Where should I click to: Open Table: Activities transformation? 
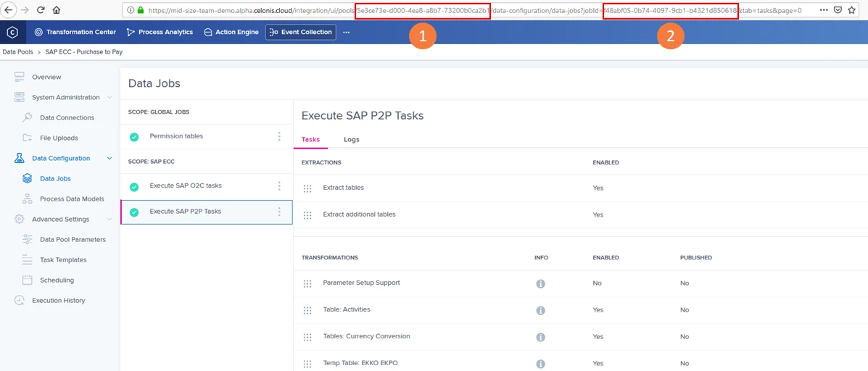coord(347,309)
